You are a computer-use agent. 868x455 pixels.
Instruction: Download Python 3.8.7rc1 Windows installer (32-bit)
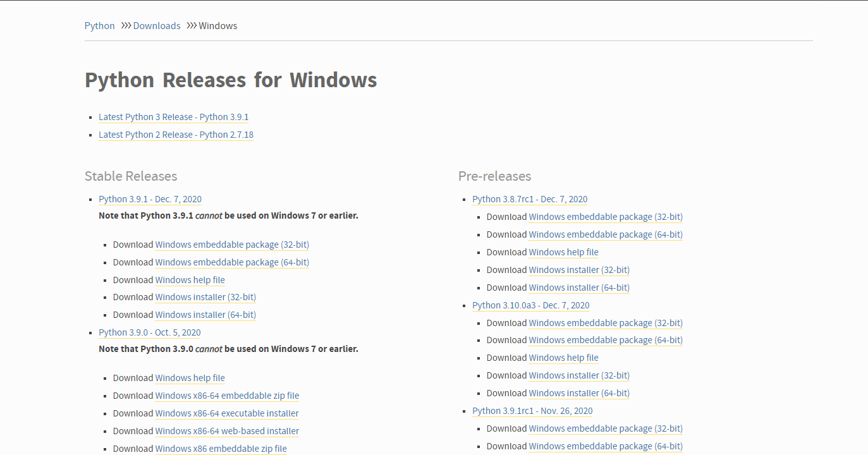coord(579,270)
